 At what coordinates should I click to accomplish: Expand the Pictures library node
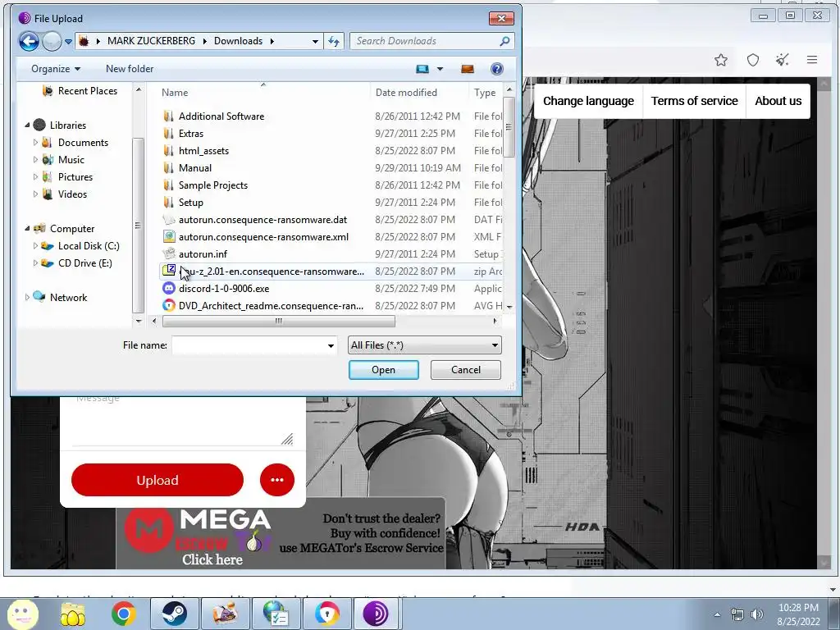[x=35, y=177]
